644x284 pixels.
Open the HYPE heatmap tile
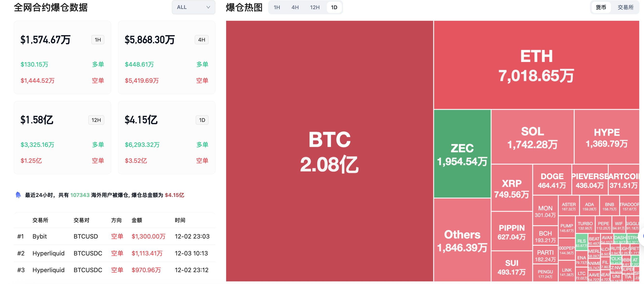coord(607,137)
